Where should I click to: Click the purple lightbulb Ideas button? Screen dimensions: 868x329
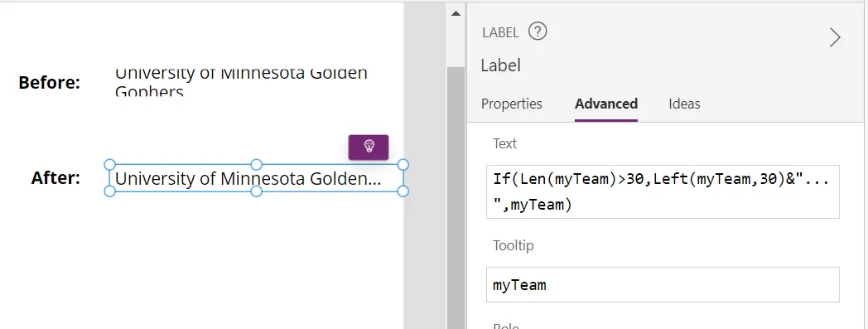tap(369, 147)
